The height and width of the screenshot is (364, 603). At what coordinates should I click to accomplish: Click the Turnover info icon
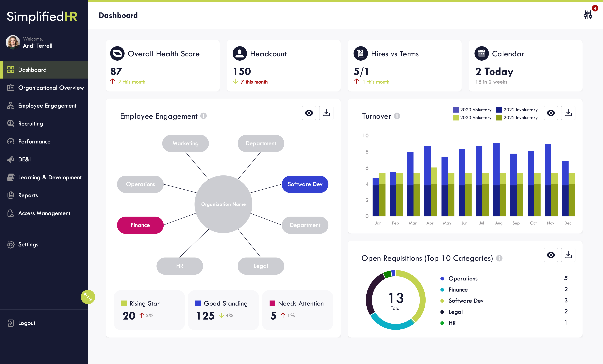tap(397, 116)
